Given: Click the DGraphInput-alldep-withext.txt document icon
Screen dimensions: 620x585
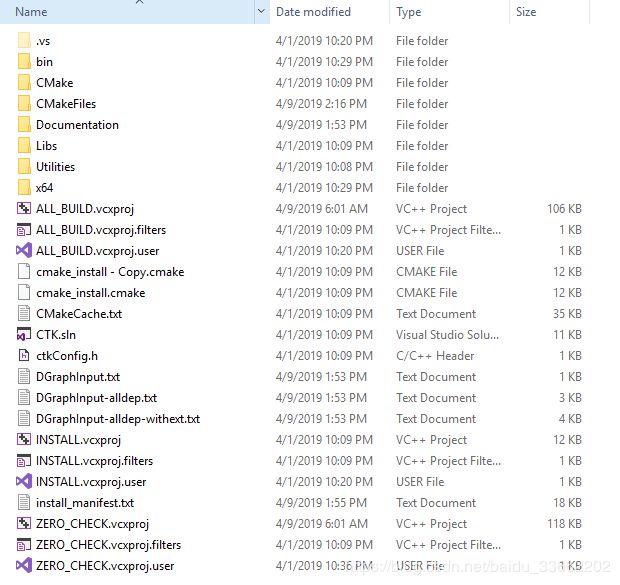Looking at the screenshot, I should [24, 418].
